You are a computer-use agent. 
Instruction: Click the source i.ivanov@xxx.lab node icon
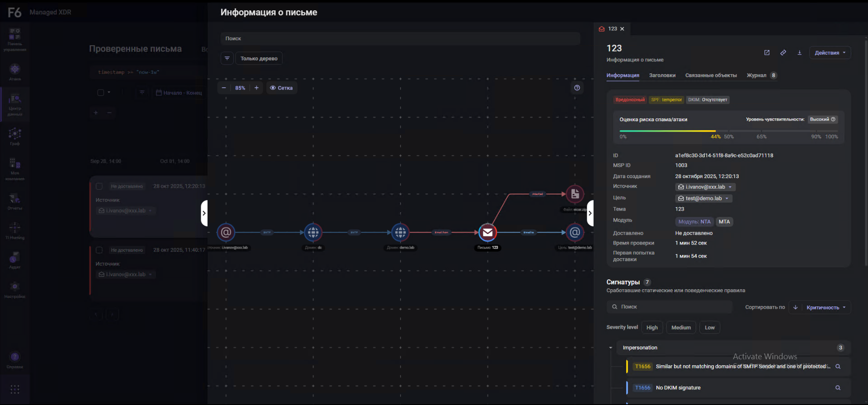(x=226, y=232)
